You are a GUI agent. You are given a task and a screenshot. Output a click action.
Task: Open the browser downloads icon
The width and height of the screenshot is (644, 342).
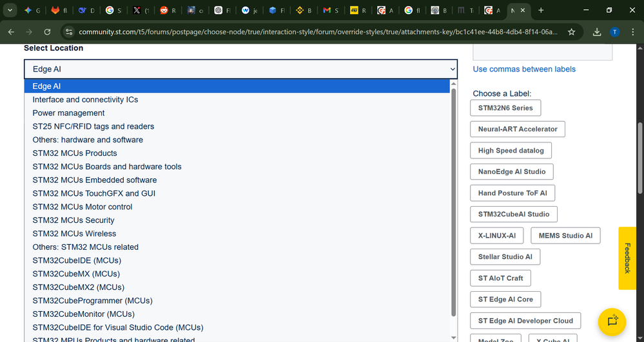[x=597, y=32]
